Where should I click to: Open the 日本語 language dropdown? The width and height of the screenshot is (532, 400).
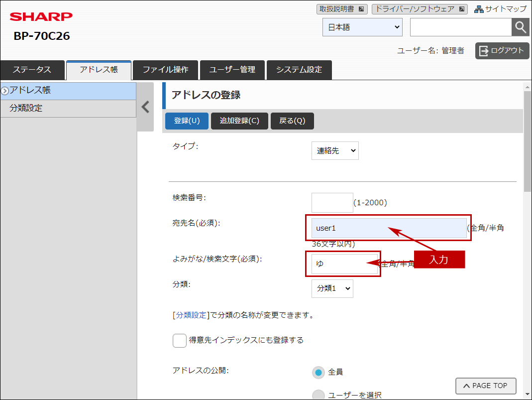tap(362, 27)
